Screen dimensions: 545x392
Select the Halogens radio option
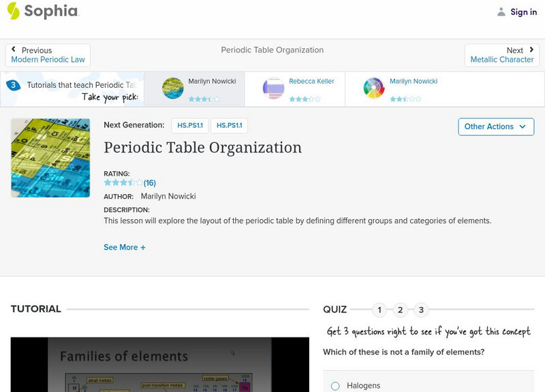tap(335, 386)
